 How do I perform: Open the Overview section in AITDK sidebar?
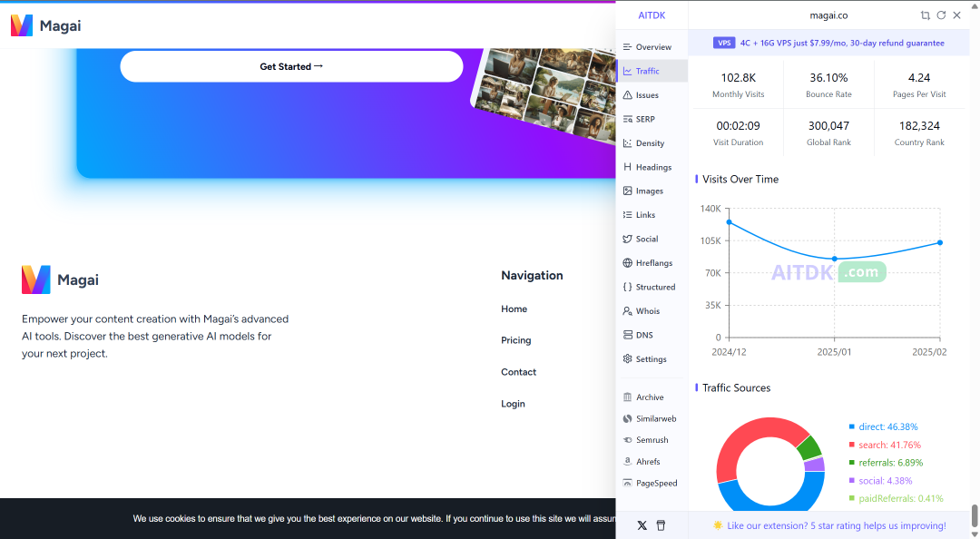(652, 47)
